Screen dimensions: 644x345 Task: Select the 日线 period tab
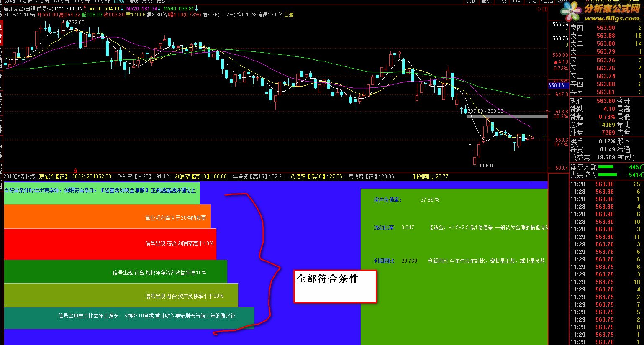pyautogui.click(x=119, y=1)
